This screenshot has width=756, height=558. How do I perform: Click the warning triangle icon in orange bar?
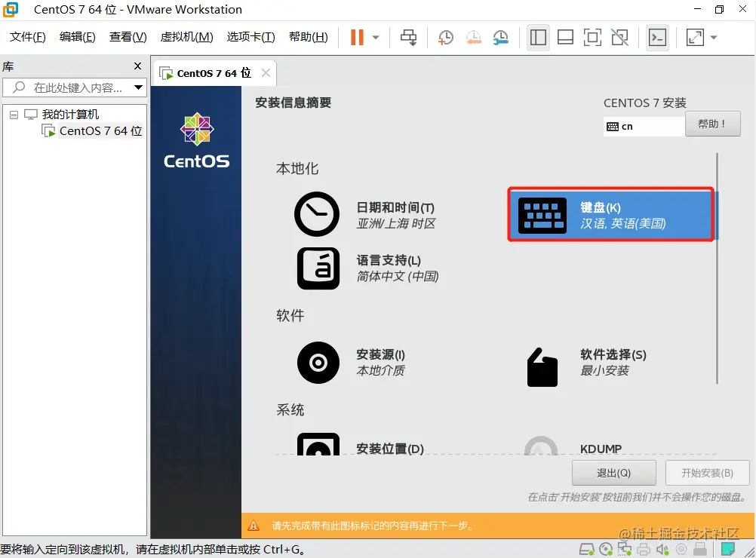[x=254, y=526]
